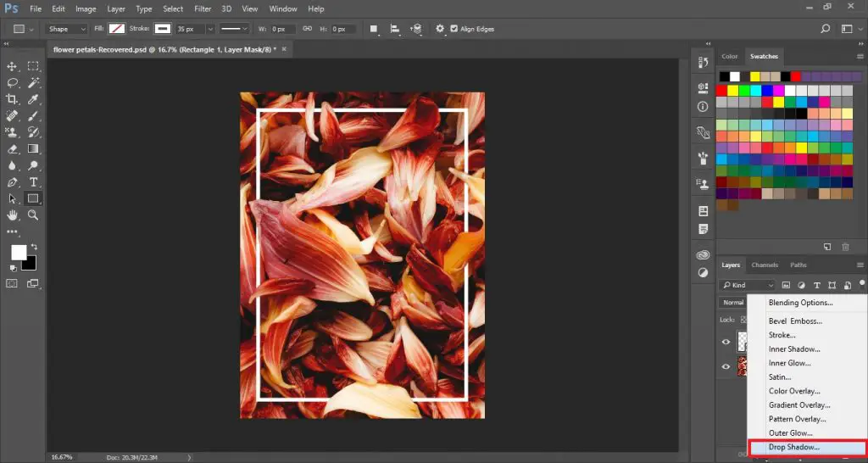
Task: Click the white foreground color swatch
Action: tap(19, 253)
